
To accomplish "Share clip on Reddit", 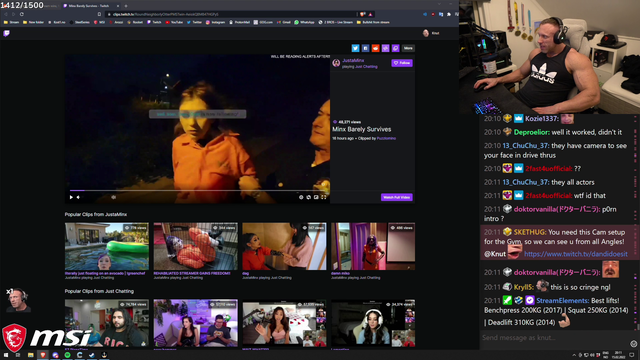I will (x=376, y=48).
